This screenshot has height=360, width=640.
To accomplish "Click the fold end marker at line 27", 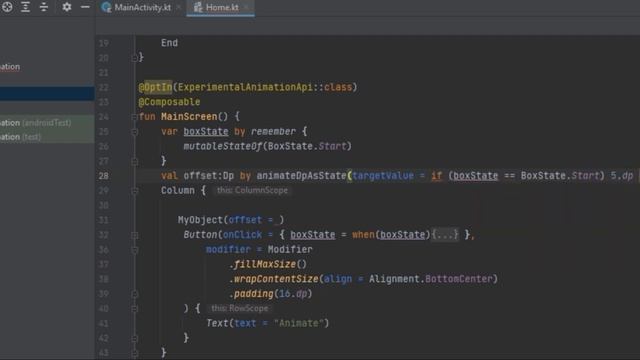I will pyautogui.click(x=135, y=162).
